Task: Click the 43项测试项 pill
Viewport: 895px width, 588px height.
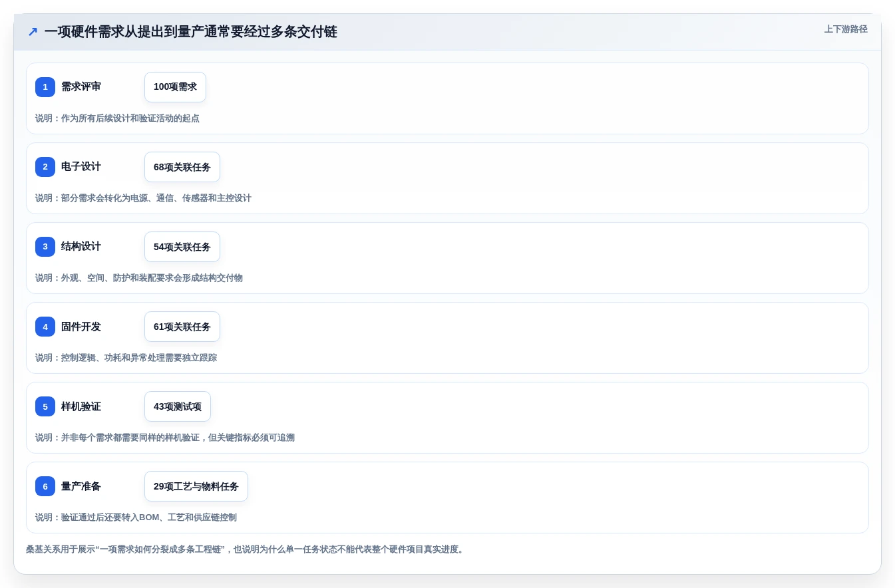Action: [178, 406]
